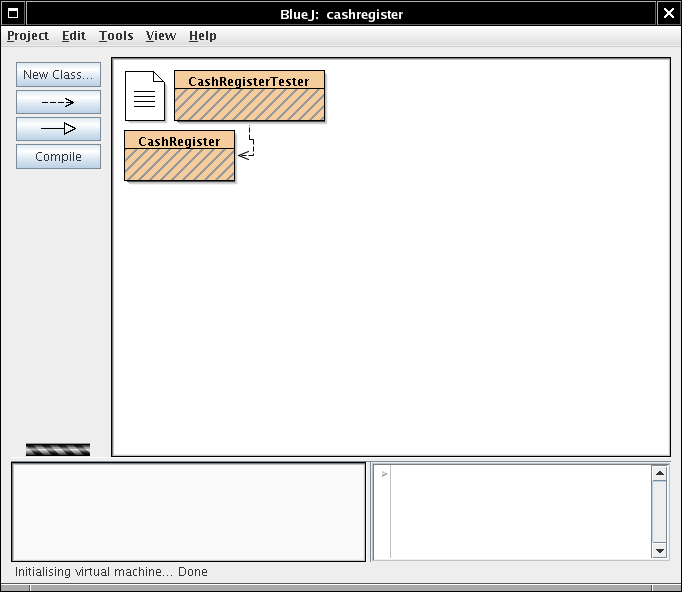Open the Project menu

pos(28,36)
